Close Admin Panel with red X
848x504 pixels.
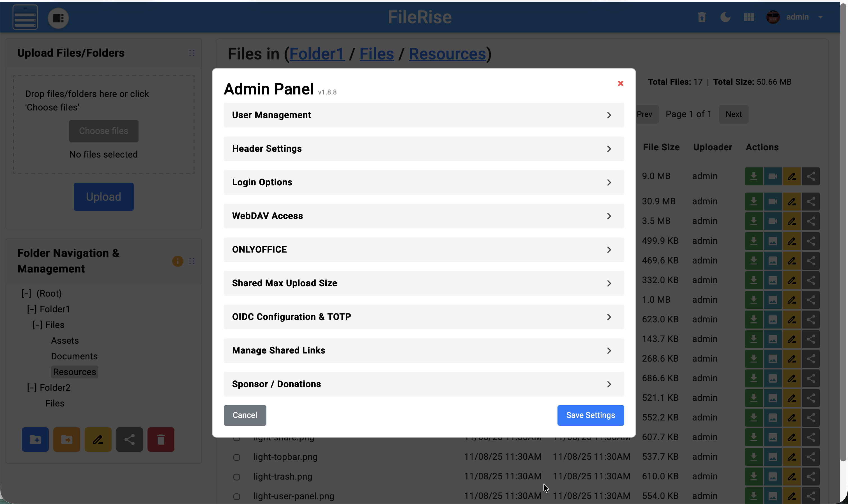pos(620,83)
